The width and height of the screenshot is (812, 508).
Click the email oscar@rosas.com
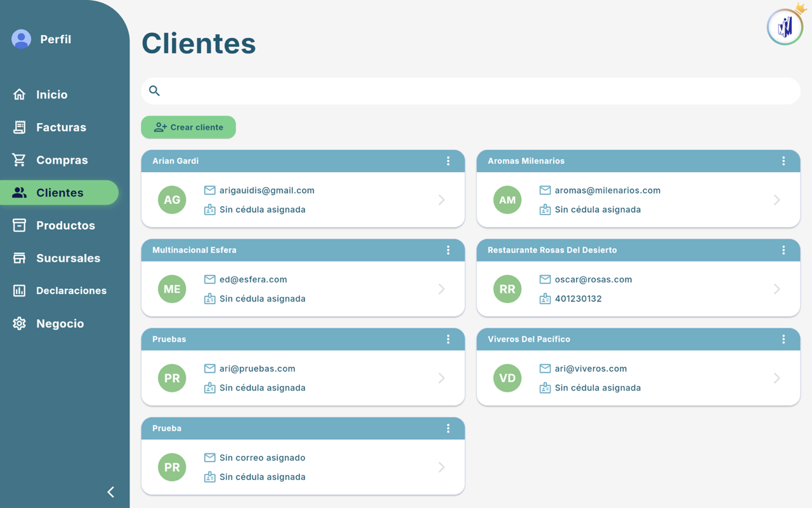[593, 279]
